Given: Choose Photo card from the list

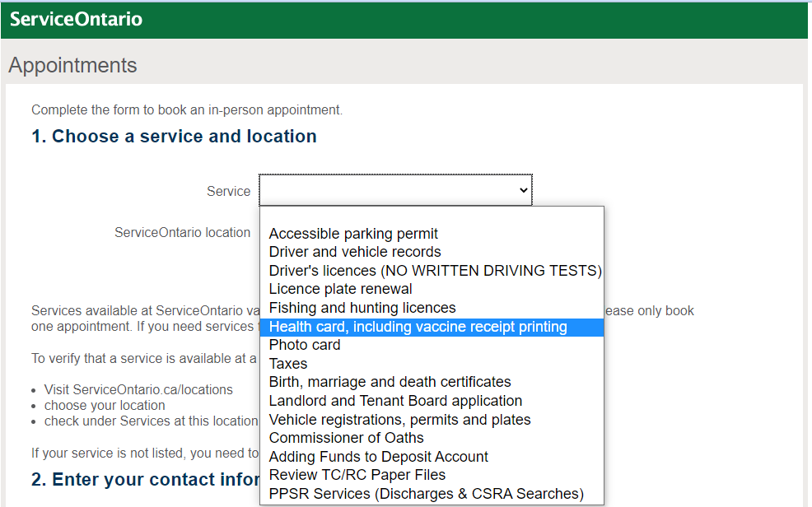Looking at the screenshot, I should pos(432,345).
